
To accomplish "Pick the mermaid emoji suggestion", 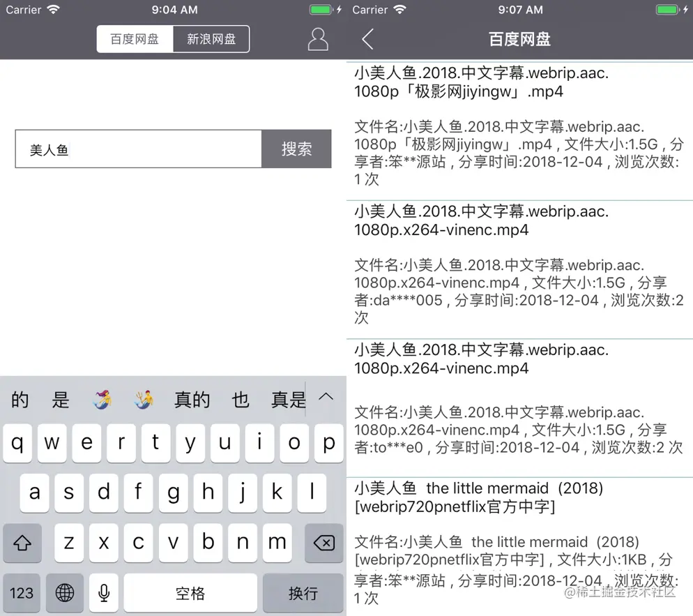I will (102, 400).
